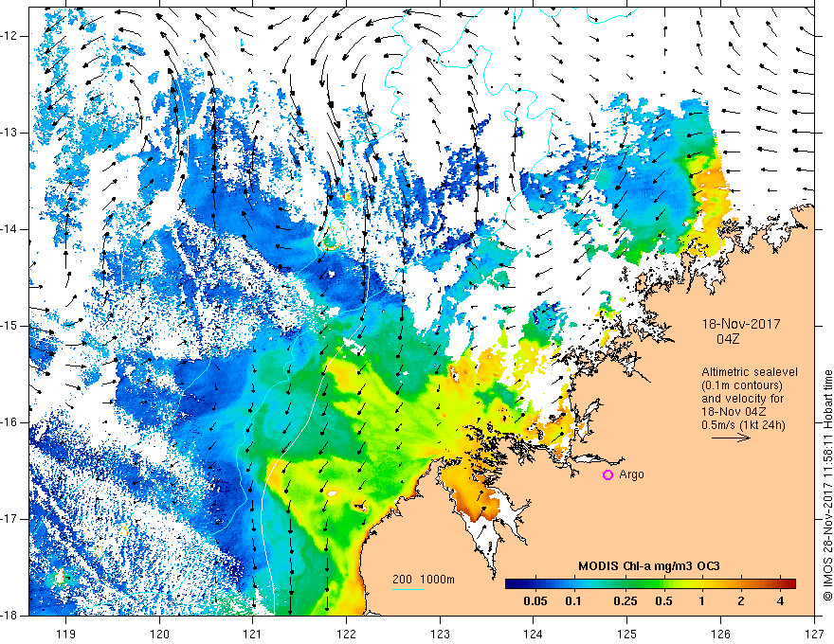The width and height of the screenshot is (834, 644).
Task: Click 'MODIS Chl-a mg/m3 OC3' colorbar title
Action: [649, 566]
